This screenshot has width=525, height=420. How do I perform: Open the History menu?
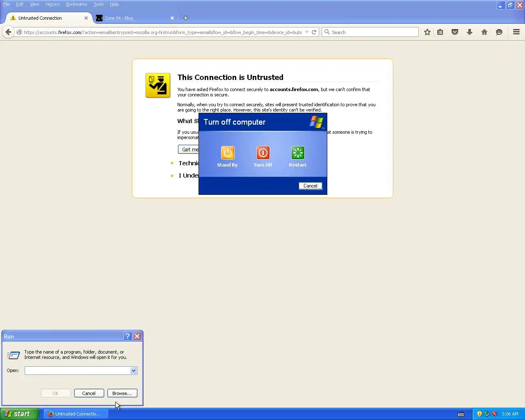[52, 4]
